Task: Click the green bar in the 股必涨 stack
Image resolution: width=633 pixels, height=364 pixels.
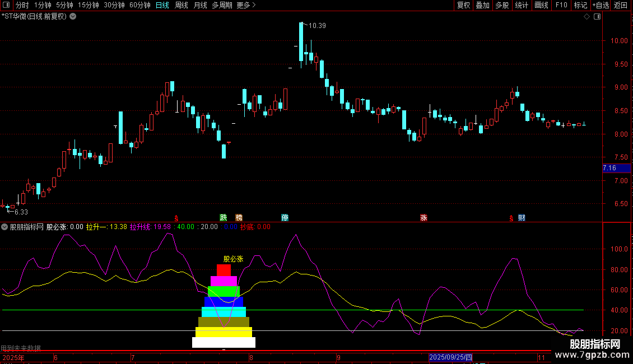Action: point(224,291)
